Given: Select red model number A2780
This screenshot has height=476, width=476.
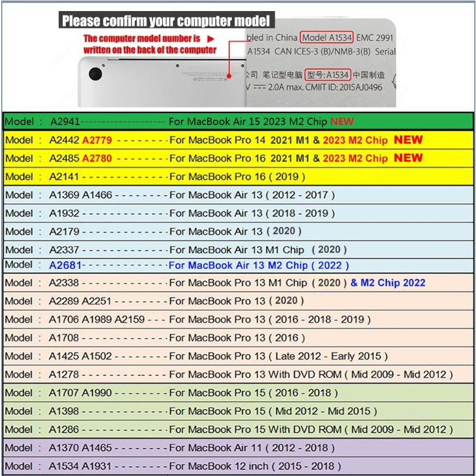Looking at the screenshot, I should [97, 158].
